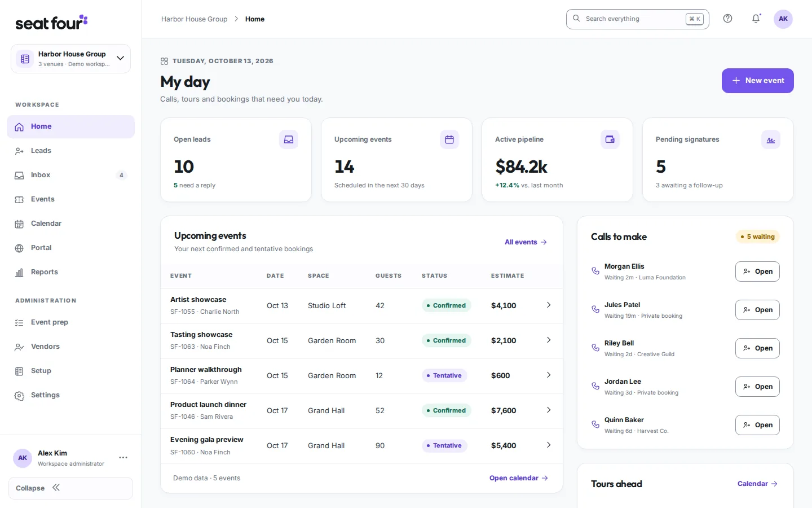Click the search magnifier icon
The height and width of the screenshot is (508, 812).
point(576,19)
